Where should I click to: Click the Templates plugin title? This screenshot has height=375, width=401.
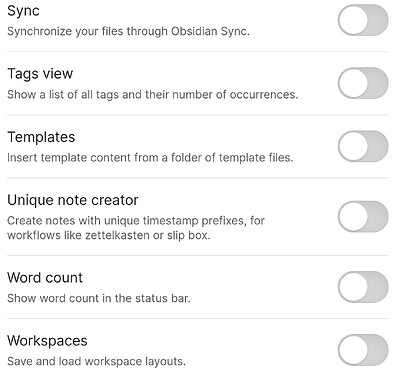coord(41,137)
